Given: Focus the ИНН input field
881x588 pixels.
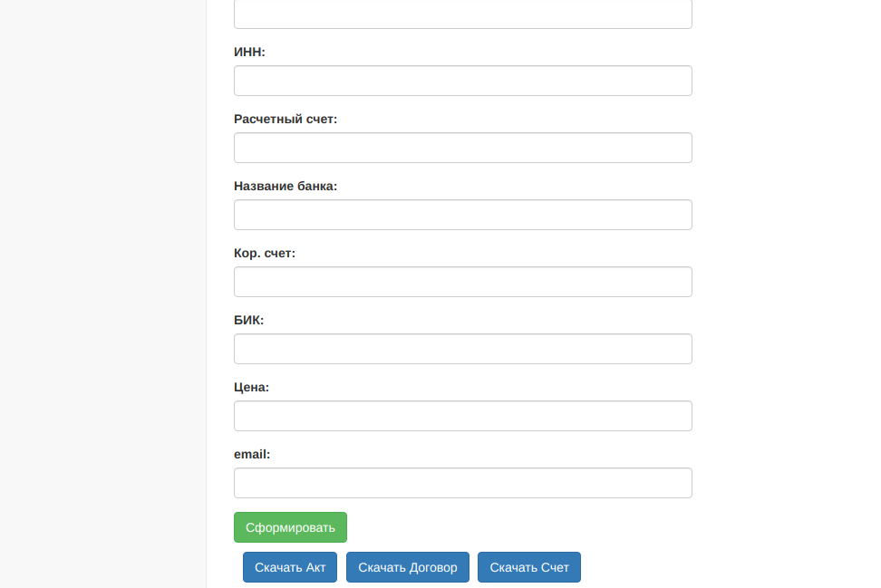Looking at the screenshot, I should pyautogui.click(x=462, y=81).
